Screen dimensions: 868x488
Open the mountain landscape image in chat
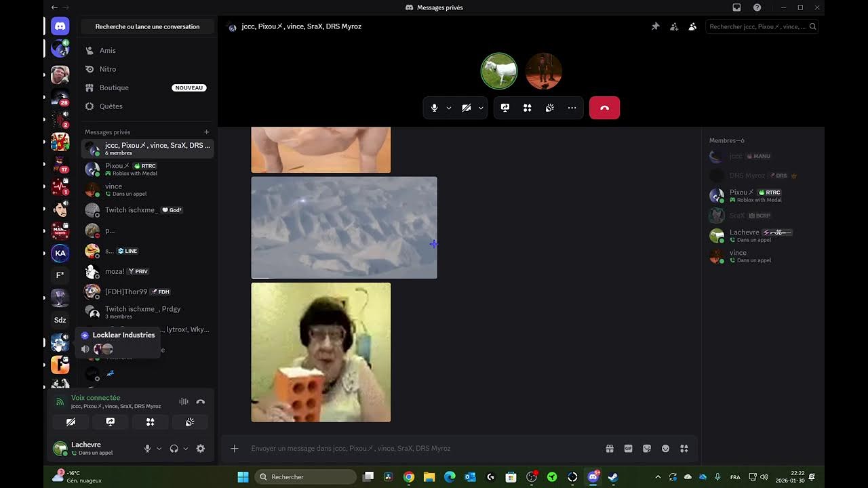coord(344,228)
